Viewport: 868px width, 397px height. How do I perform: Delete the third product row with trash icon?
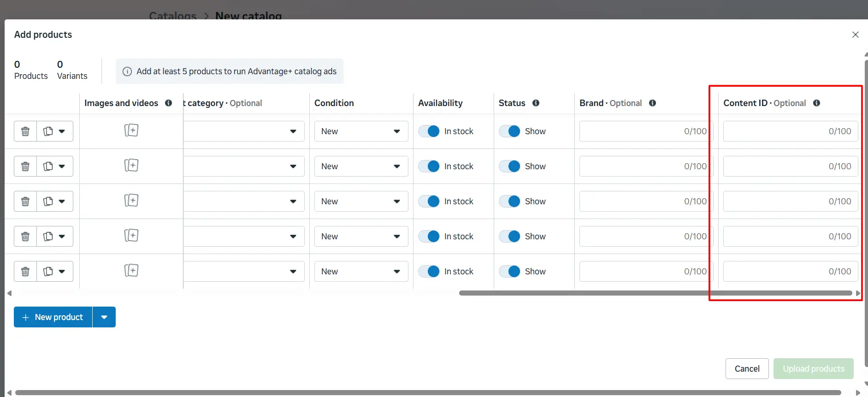(25, 201)
